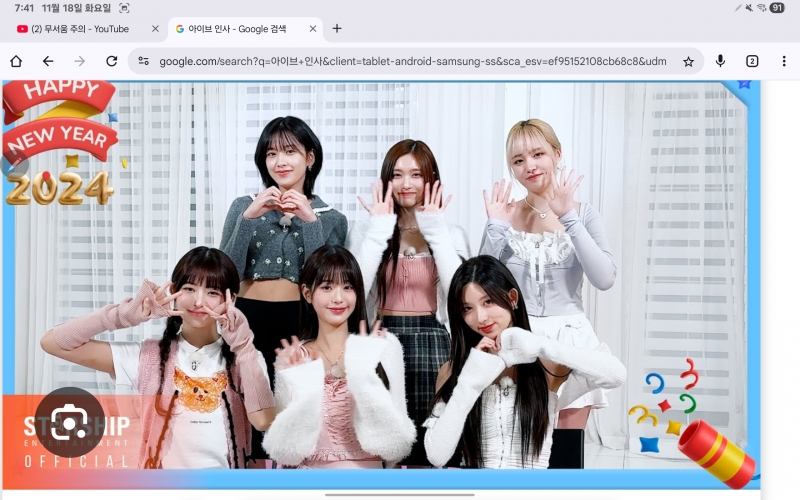Start voice search with microphone icon

click(720, 61)
